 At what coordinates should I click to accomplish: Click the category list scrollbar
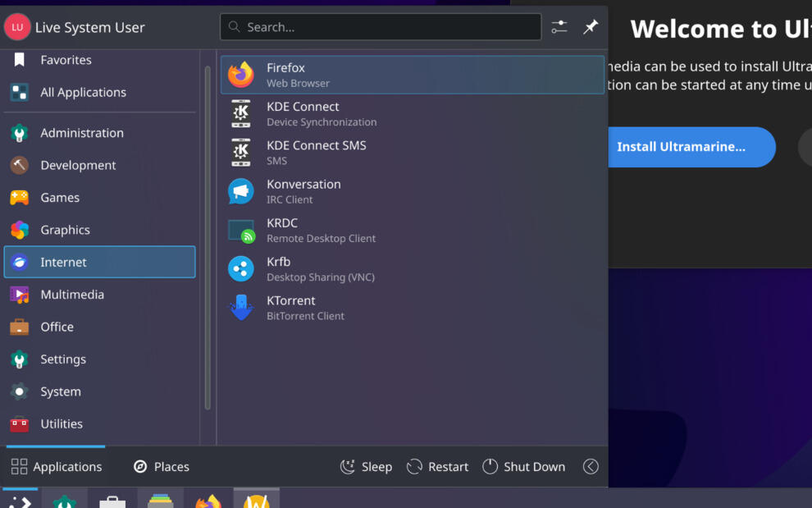[x=208, y=237]
